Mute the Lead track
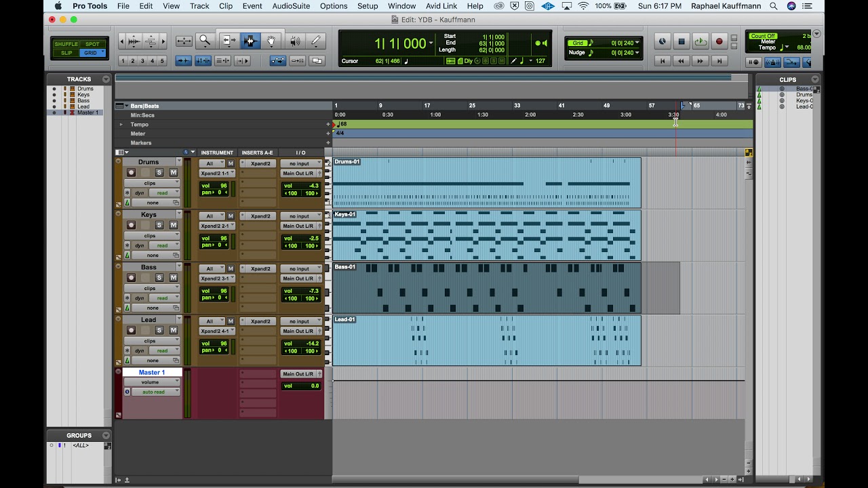Image resolution: width=868 pixels, height=488 pixels. click(173, 330)
